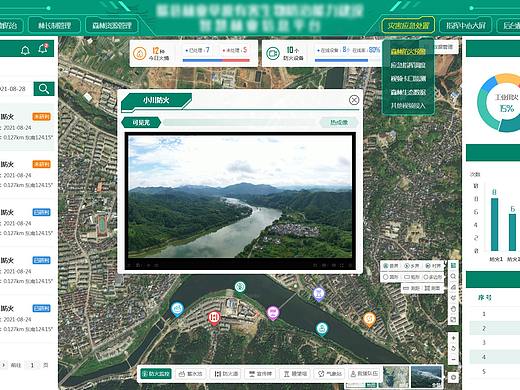Select 应急指挥调度 in dropdown menu
Viewport: 520px width, 390px height.
pyautogui.click(x=408, y=65)
